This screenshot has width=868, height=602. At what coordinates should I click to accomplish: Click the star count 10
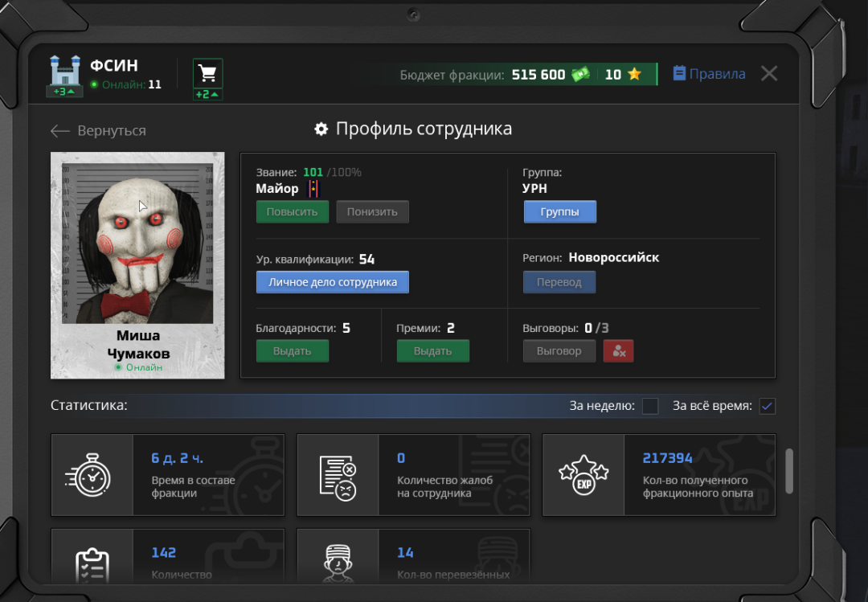coord(612,75)
